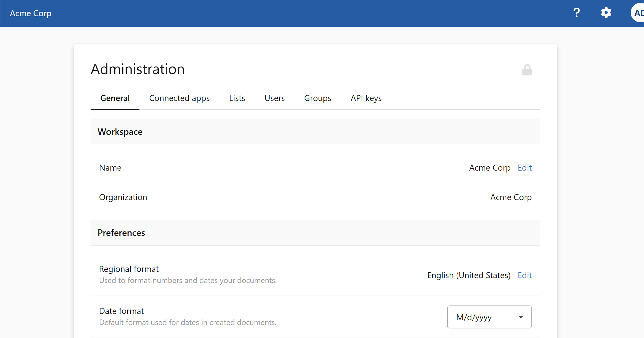Select the General tab
644x338 pixels.
coord(115,98)
